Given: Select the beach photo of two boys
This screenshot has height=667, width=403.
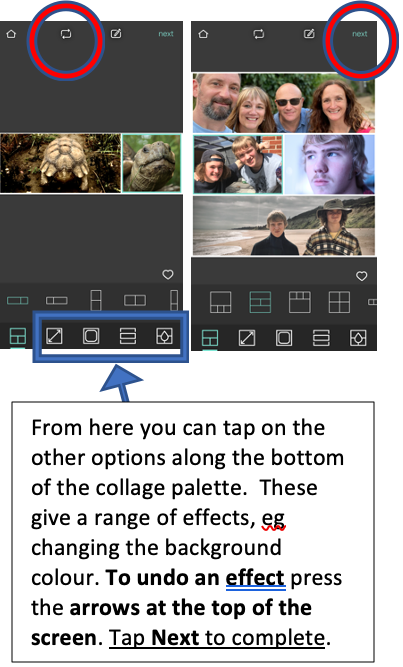Looking at the screenshot, I should [x=284, y=225].
